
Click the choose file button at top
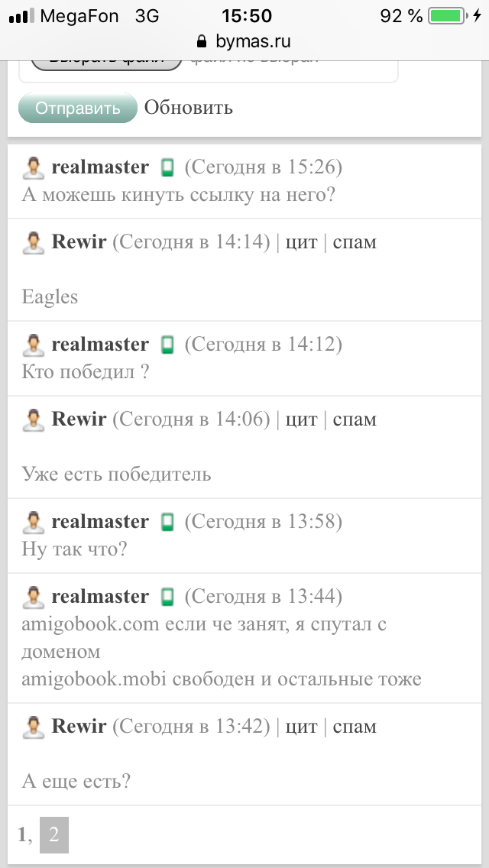[105, 61]
